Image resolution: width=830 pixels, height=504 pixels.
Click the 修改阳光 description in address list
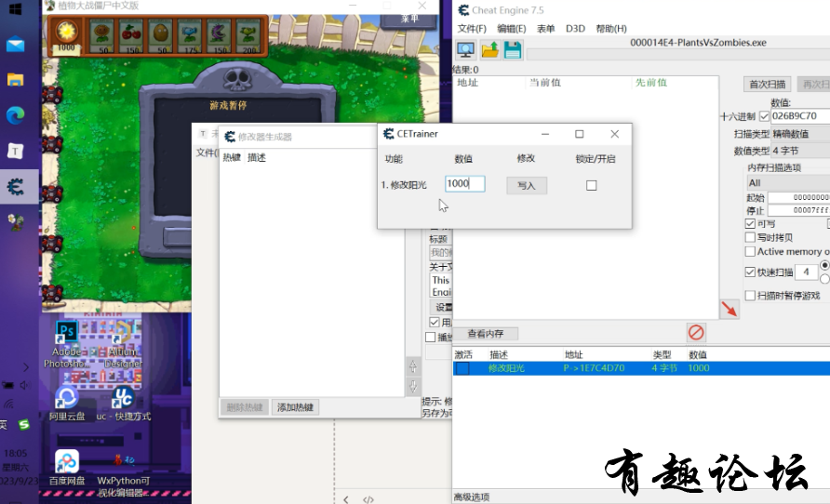pos(506,368)
